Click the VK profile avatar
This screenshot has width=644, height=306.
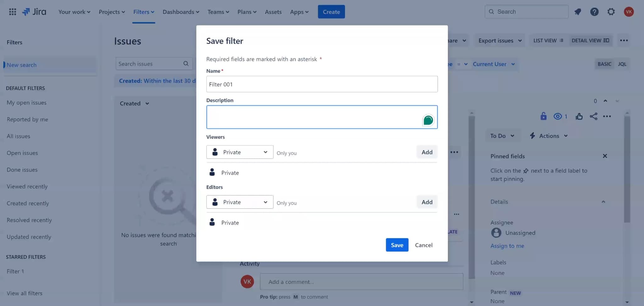(629, 12)
